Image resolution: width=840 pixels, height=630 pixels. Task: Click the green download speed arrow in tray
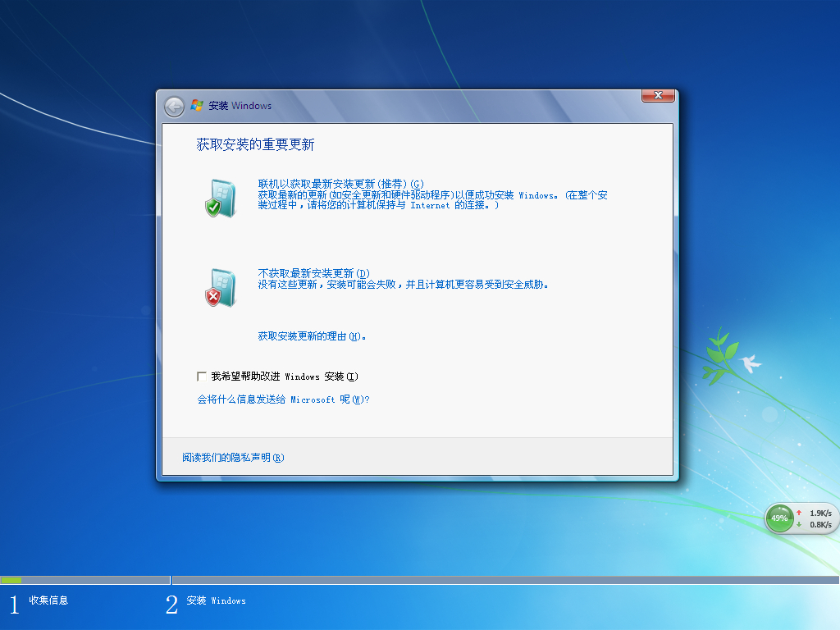(797, 524)
